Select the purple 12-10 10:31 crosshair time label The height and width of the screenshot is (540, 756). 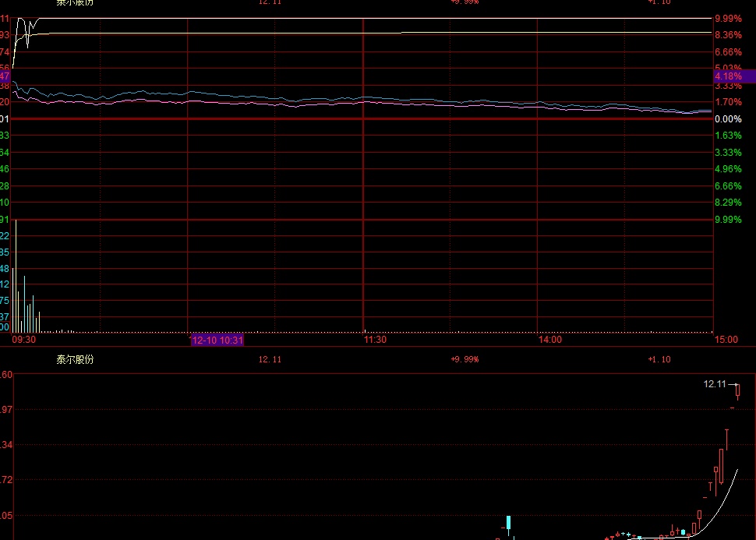click(217, 340)
